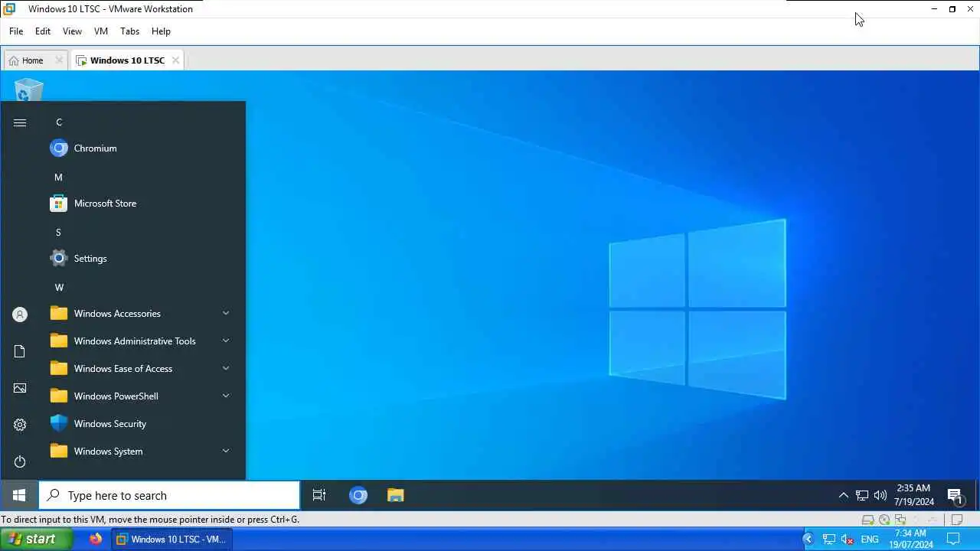Open the Help menu in VMware
This screenshot has width=980, height=551.
(161, 31)
